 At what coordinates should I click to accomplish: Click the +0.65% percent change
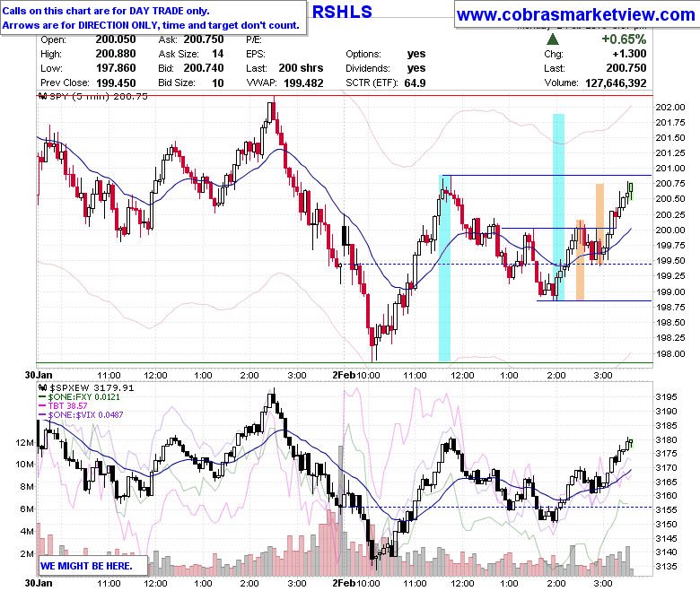pos(624,39)
